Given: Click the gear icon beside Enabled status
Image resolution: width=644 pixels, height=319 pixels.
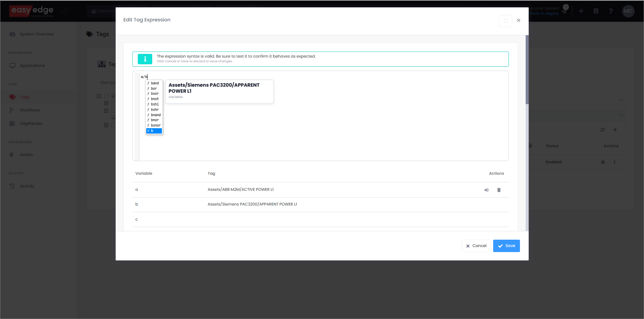Looking at the screenshot, I should tap(603, 162).
